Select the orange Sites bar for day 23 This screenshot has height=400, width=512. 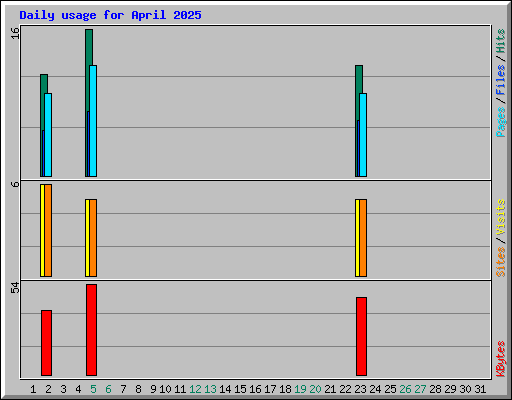pyautogui.click(x=363, y=238)
